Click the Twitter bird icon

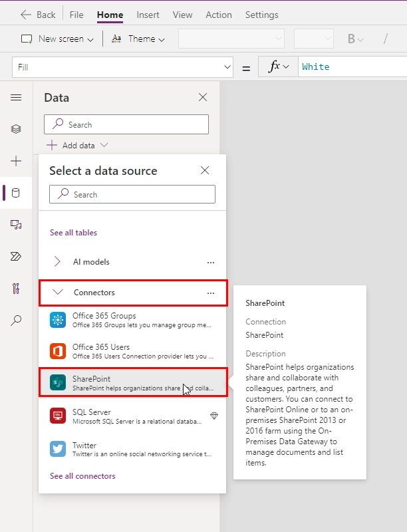click(x=58, y=449)
